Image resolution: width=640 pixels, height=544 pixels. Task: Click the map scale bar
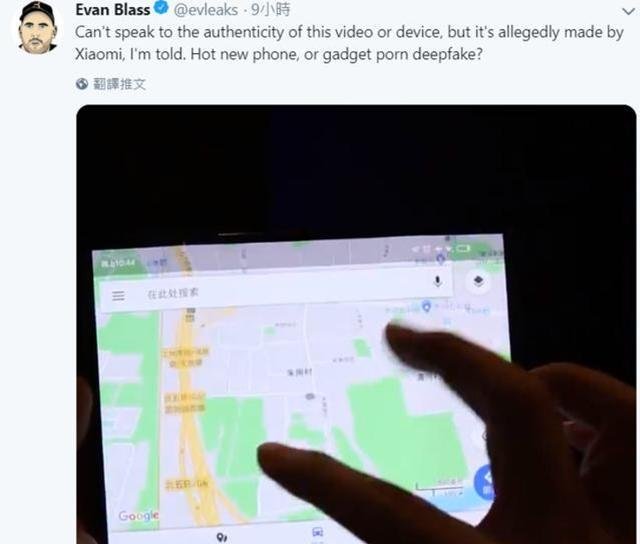click(x=439, y=486)
